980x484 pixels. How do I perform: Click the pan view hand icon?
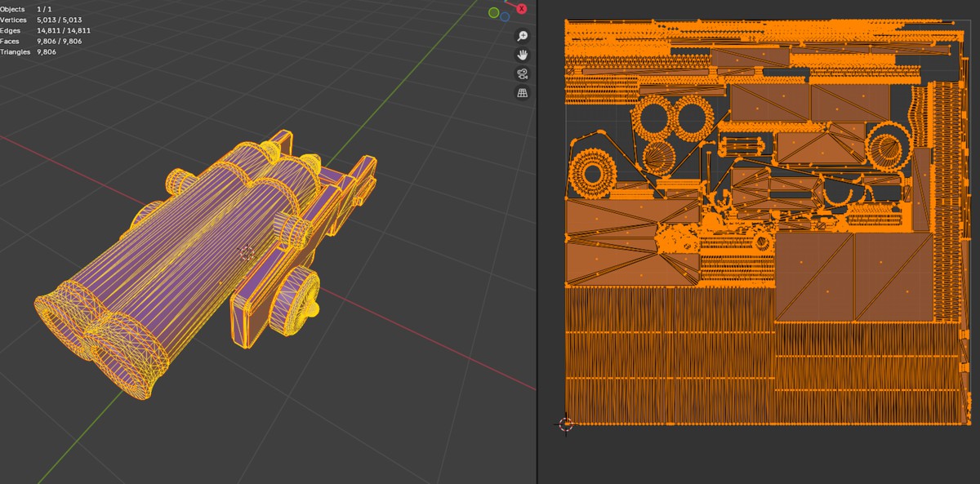522,55
